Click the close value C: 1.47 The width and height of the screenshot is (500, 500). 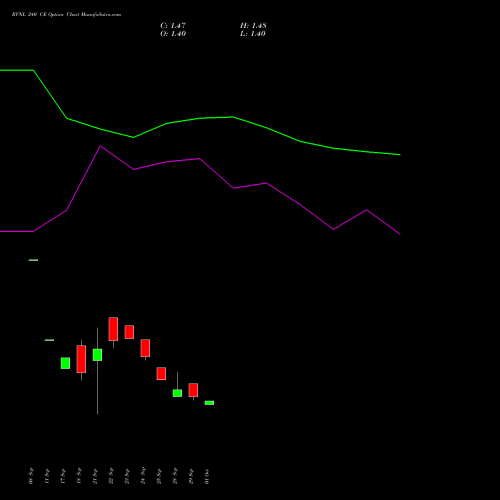tap(173, 26)
